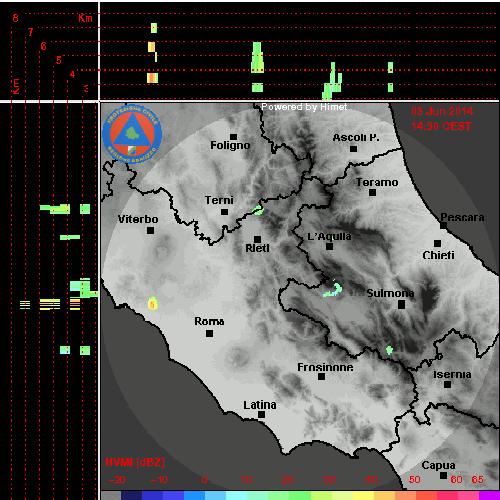This screenshot has width=500, height=500.
Task: Select the Terni city marker square
Action: click(x=225, y=212)
